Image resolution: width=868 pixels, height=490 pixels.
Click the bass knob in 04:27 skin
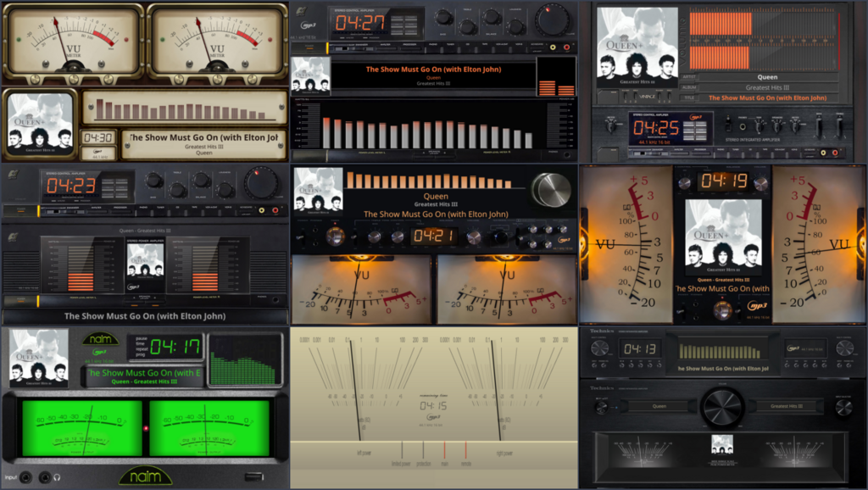[x=442, y=18]
